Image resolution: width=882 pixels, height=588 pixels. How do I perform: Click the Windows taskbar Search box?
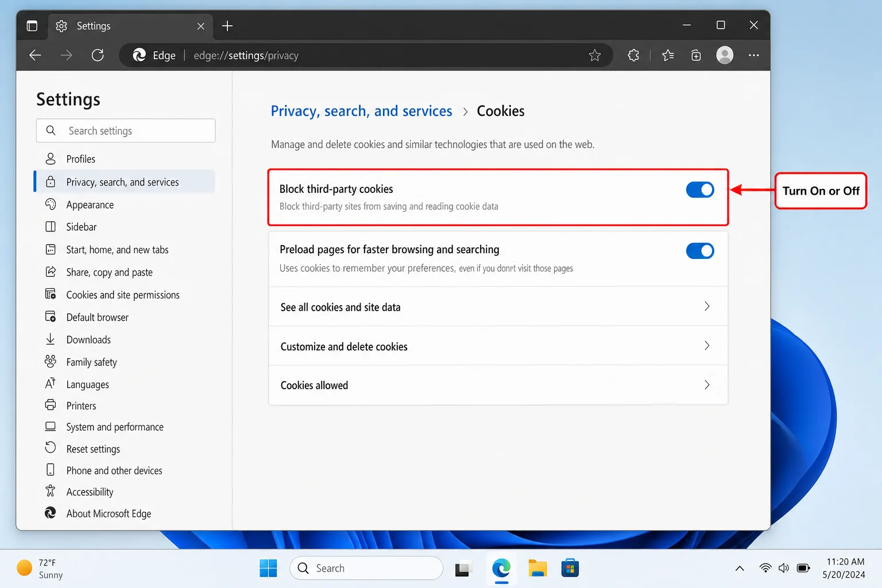click(366, 568)
